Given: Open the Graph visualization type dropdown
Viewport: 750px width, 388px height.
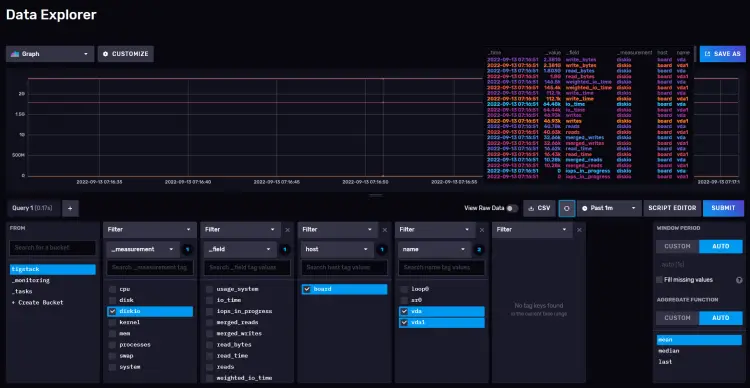Looking at the screenshot, I should tap(50, 54).
